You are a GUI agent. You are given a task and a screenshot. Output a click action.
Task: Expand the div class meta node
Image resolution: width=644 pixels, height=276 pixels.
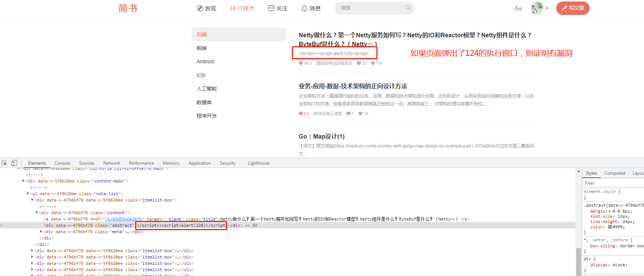[41, 232]
